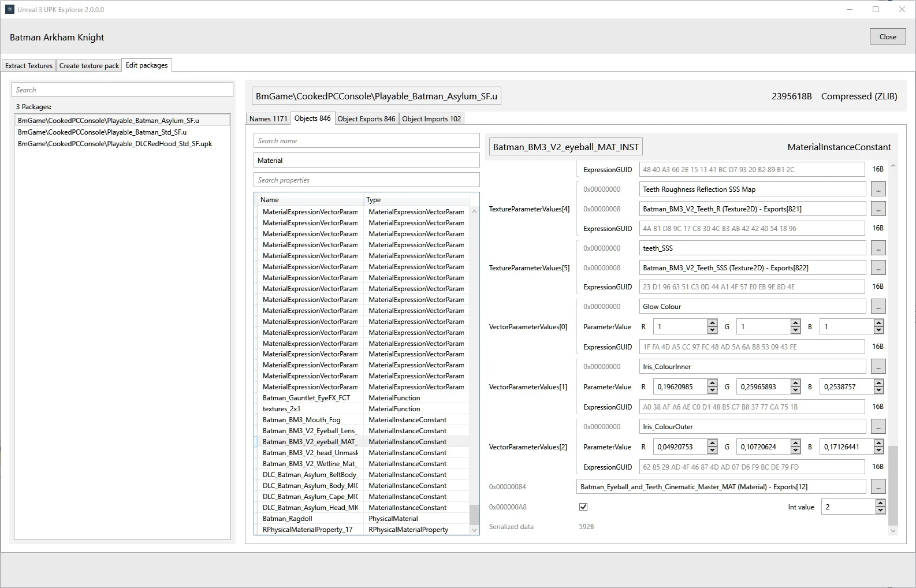
Task: Select Playable_DLCRedHood_Std_SF.upk package
Action: [x=115, y=144]
